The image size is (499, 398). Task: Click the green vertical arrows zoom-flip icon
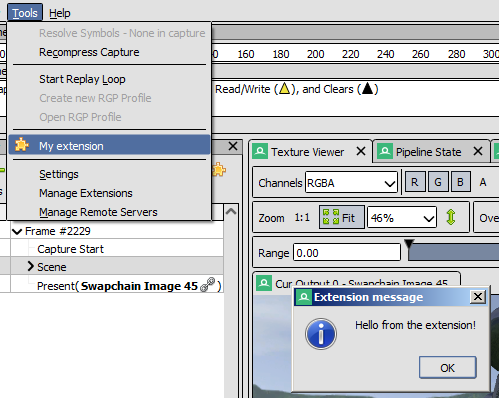coord(451,217)
